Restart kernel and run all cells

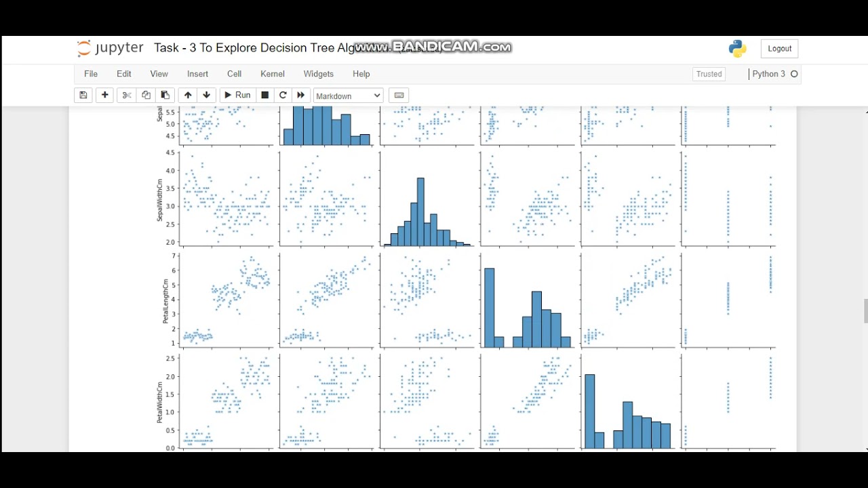pyautogui.click(x=302, y=96)
